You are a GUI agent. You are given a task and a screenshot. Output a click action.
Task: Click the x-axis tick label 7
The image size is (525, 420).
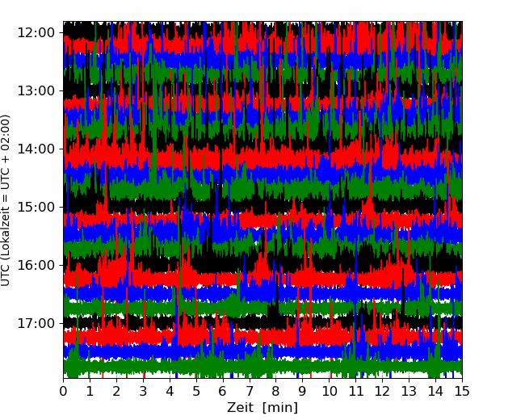(250, 391)
